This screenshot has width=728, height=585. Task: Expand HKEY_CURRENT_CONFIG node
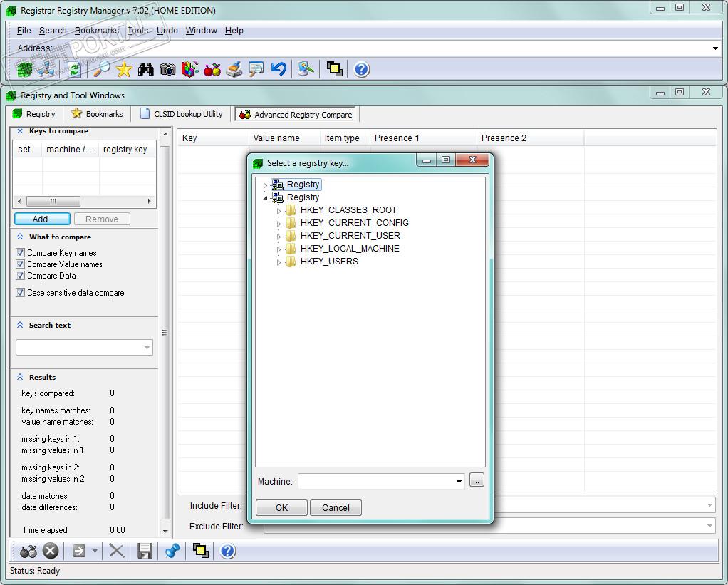[x=279, y=224]
